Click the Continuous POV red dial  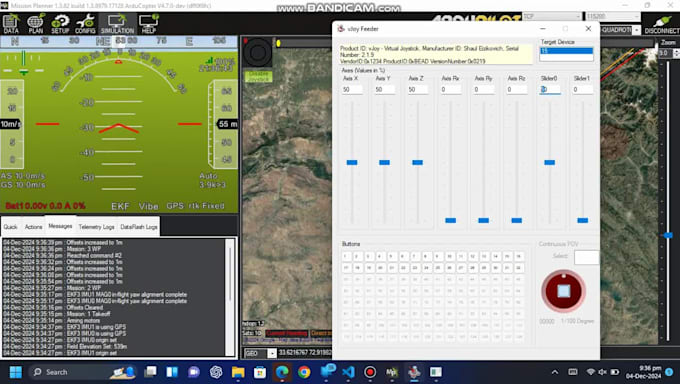563,291
